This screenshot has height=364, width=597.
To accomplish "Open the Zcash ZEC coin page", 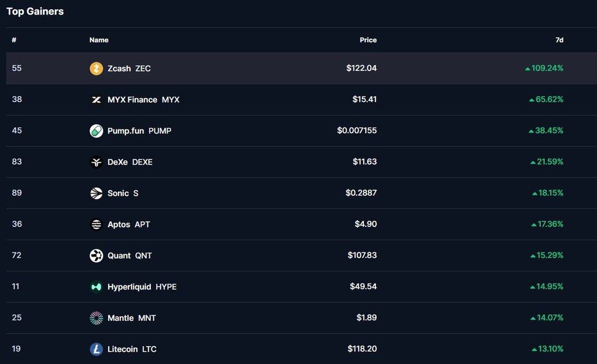I will click(129, 69).
